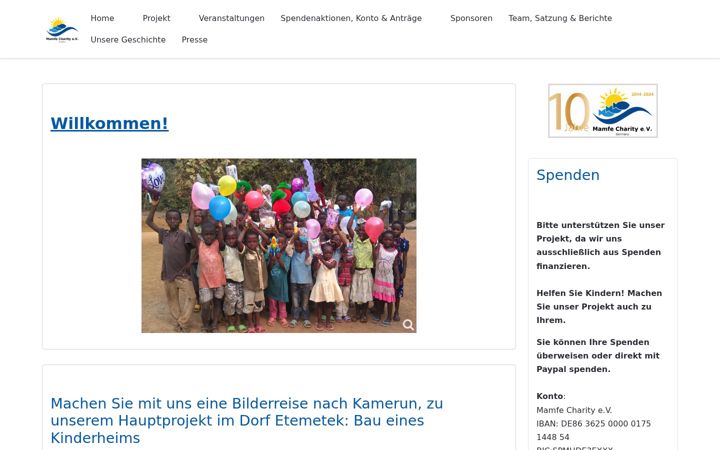The width and height of the screenshot is (720, 450).
Task: Open the Projekt menu item
Action: coord(156,18)
